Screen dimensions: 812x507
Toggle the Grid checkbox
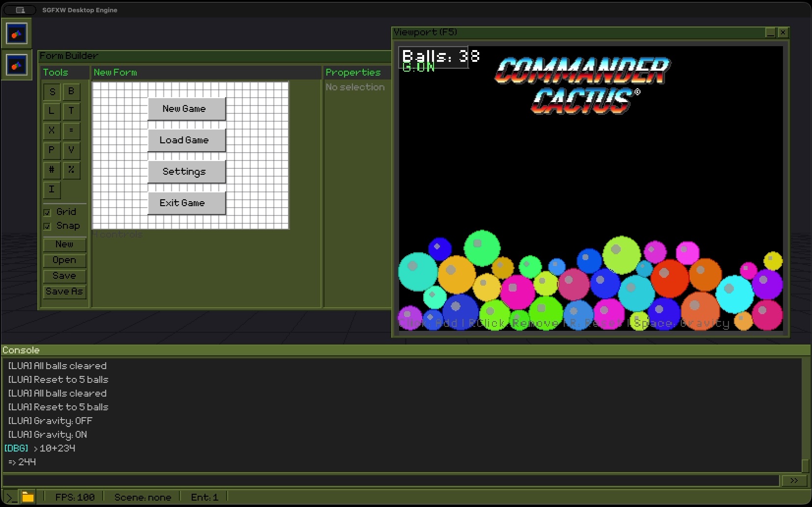click(x=47, y=213)
